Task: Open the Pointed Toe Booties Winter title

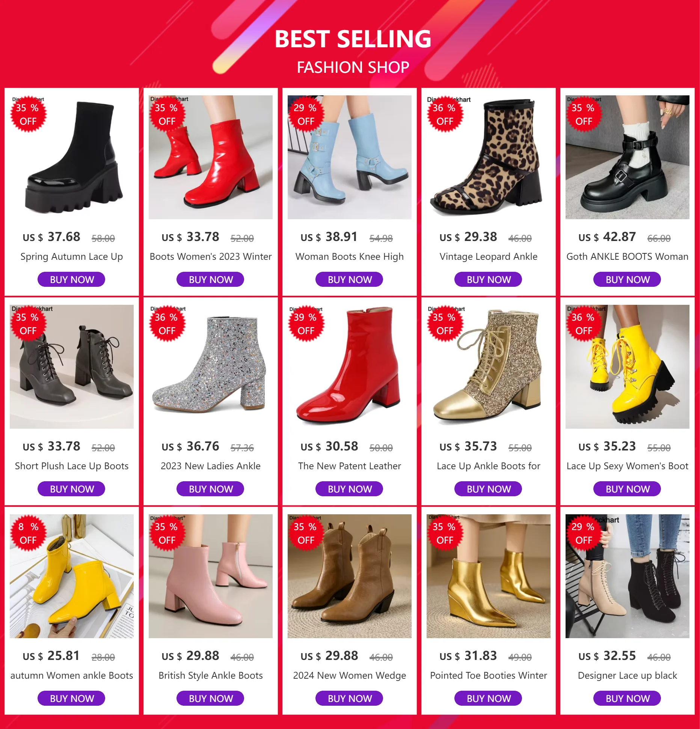Action: 489,675
